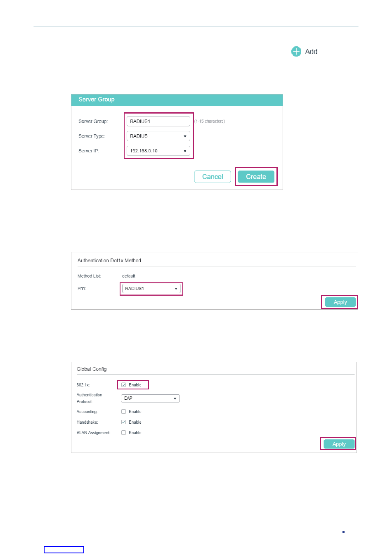This screenshot has width=392, height=555.
Task: Click the blue outlined link at page bottom
Action: (x=64, y=550)
